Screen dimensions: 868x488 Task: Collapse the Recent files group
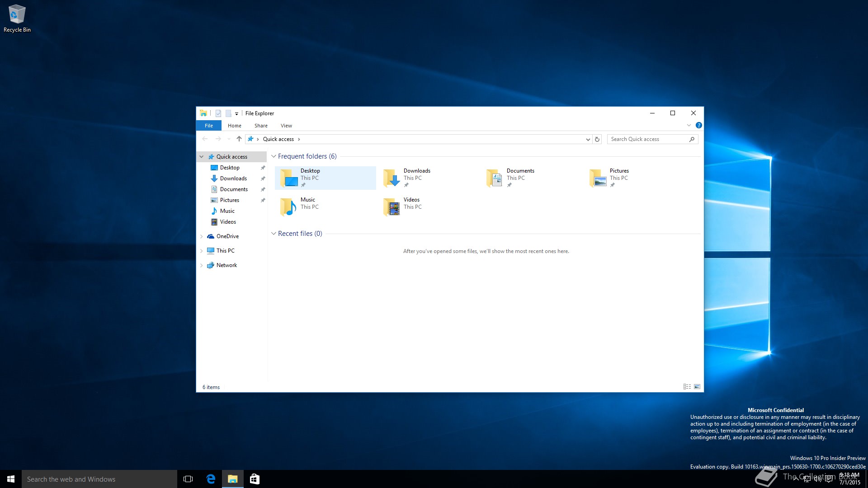click(x=274, y=234)
